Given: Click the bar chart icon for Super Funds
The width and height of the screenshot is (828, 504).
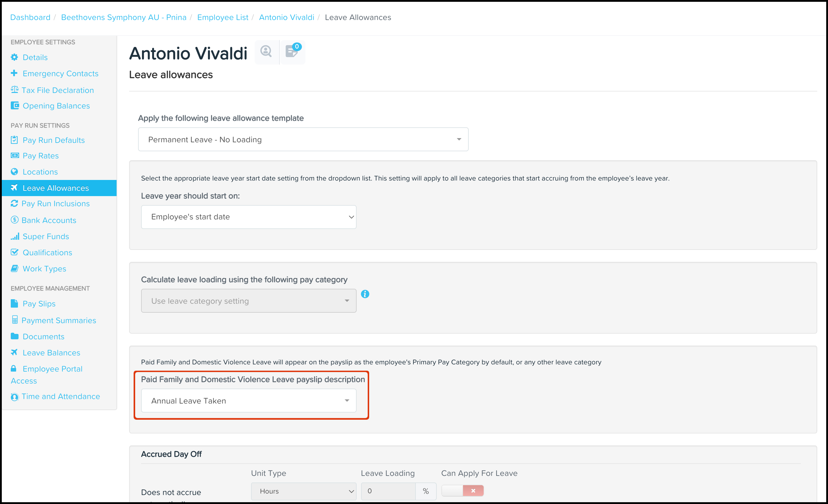Looking at the screenshot, I should tap(14, 236).
